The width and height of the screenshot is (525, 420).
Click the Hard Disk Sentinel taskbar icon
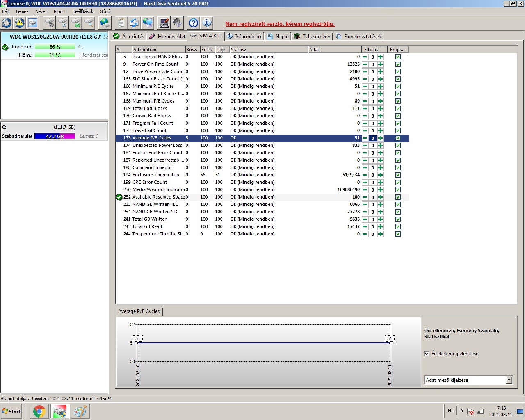[59, 411]
